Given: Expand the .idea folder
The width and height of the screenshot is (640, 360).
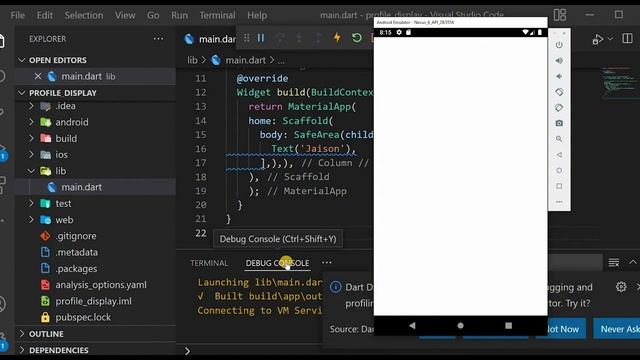Looking at the screenshot, I should tap(31, 106).
